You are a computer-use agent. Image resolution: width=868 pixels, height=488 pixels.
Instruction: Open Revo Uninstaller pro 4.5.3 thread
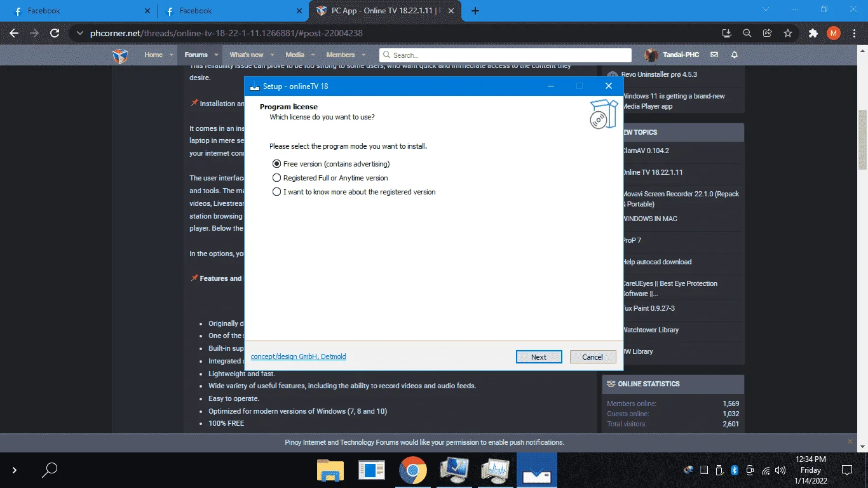[659, 74]
